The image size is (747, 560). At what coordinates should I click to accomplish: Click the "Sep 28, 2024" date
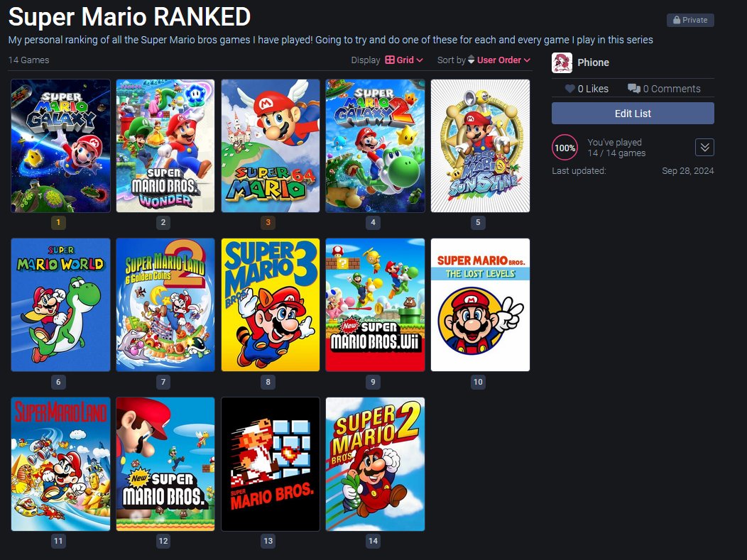pos(688,171)
